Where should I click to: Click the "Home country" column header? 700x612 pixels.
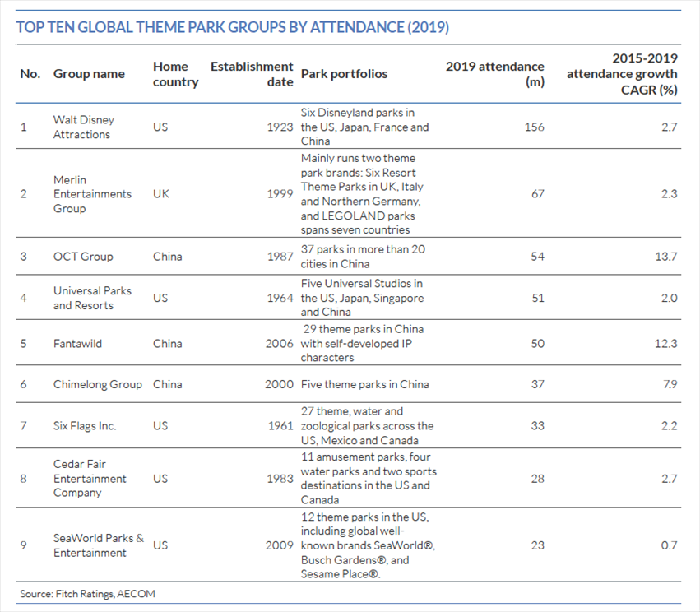[175, 74]
